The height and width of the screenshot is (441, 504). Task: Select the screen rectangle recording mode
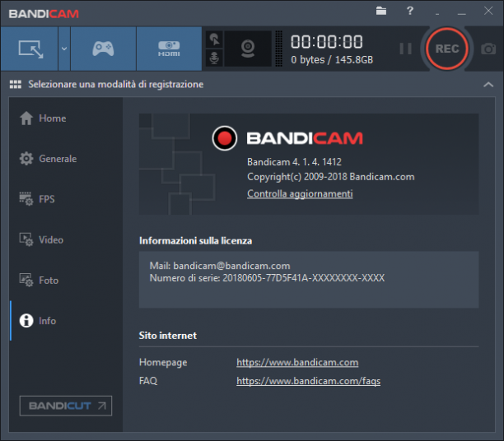(30, 49)
